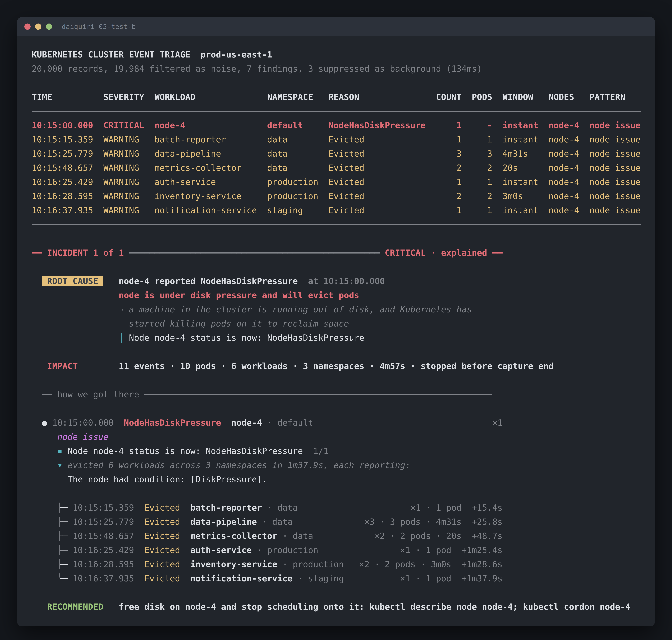Select the NAMESPACE column header
The image size is (672, 640).
coord(290,97)
